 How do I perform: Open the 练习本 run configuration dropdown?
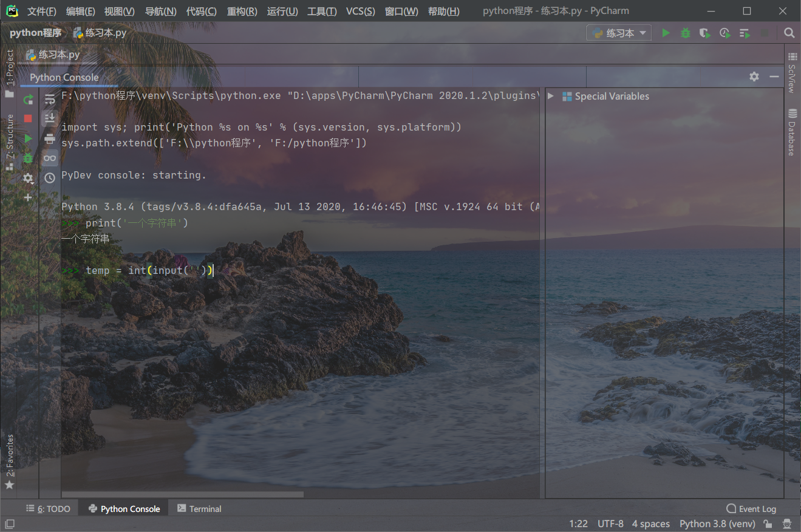point(619,33)
